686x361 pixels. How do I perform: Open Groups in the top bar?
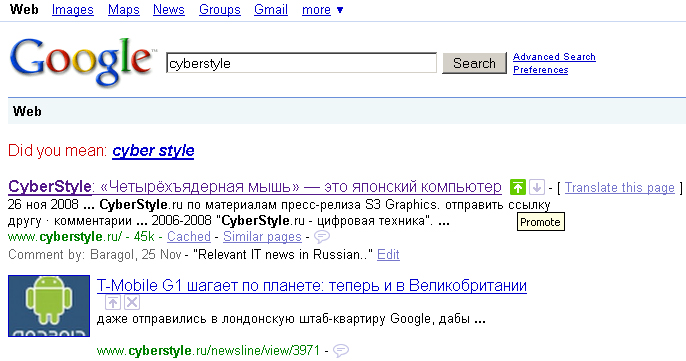[220, 10]
